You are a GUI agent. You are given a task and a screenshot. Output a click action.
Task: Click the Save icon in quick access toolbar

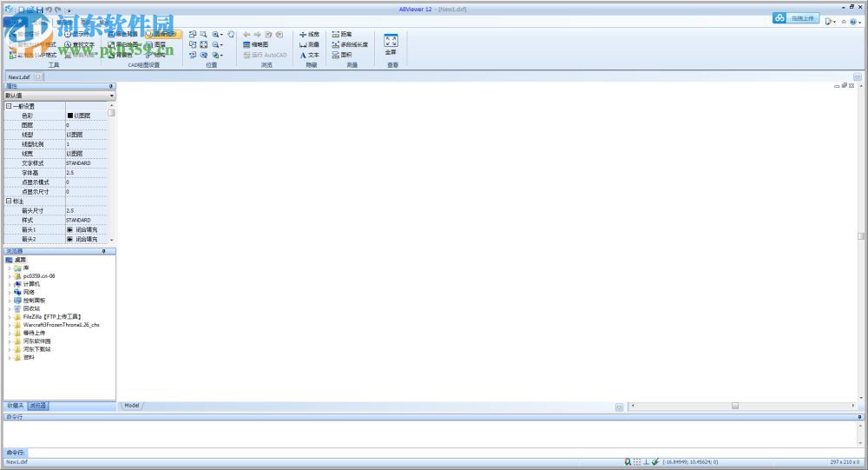[41, 10]
